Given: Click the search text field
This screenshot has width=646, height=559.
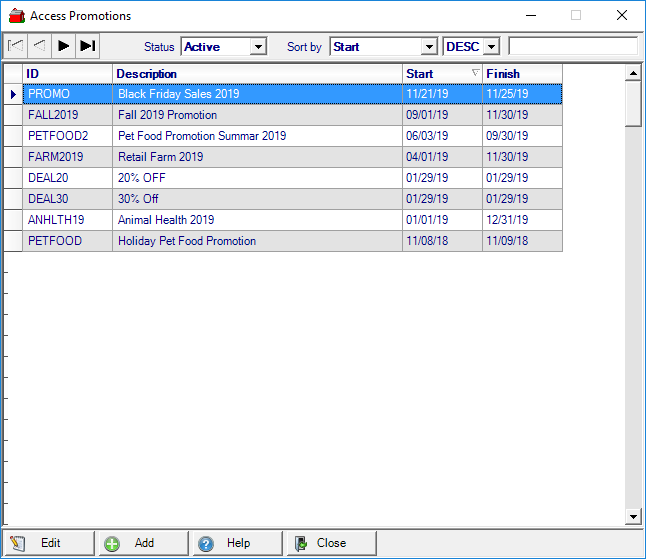Looking at the screenshot, I should (x=572, y=46).
